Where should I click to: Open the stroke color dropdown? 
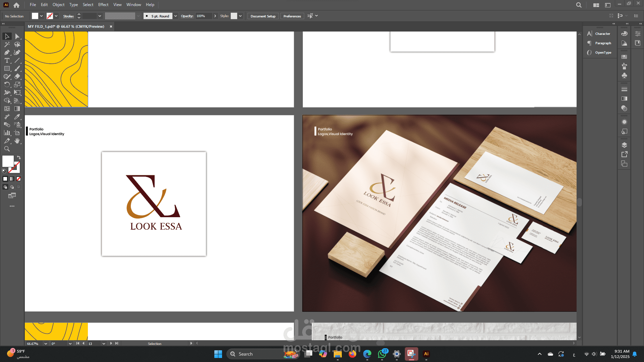(x=56, y=16)
